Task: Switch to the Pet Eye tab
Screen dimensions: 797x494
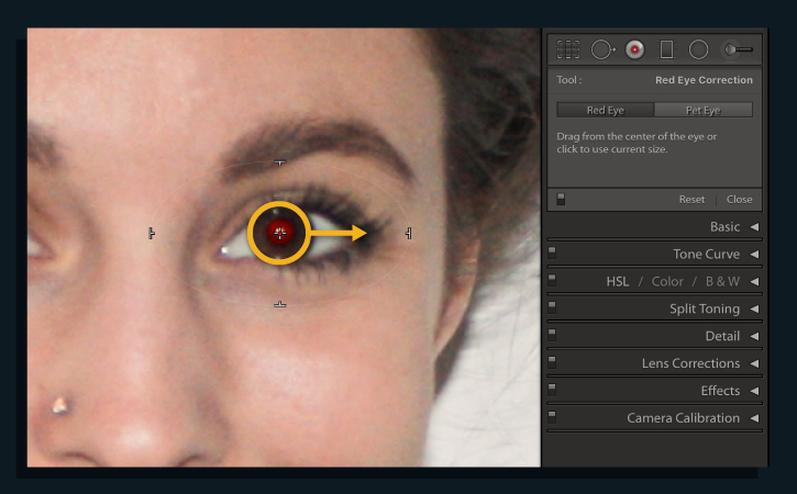Action: point(703,110)
